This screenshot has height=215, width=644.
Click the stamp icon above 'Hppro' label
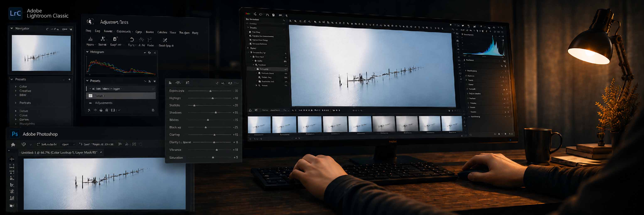pos(90,39)
